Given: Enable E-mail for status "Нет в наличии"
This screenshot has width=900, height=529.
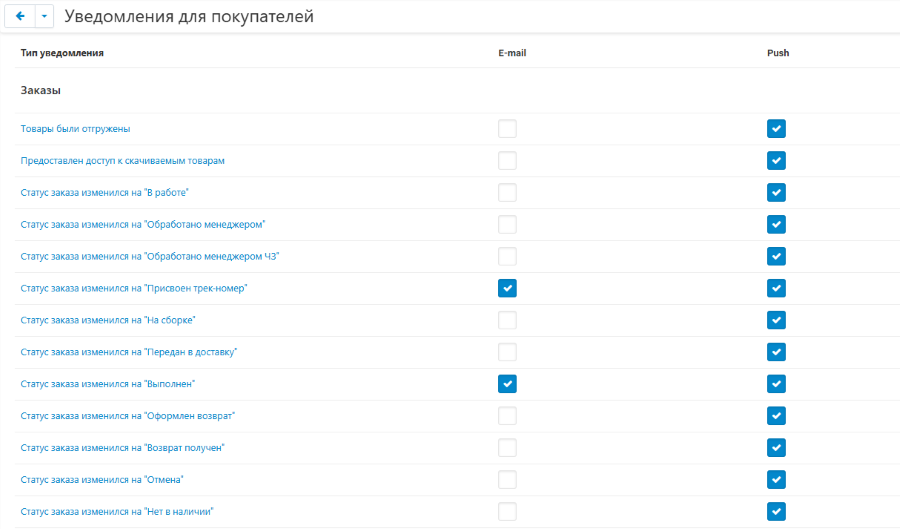Looking at the screenshot, I should point(507,512).
